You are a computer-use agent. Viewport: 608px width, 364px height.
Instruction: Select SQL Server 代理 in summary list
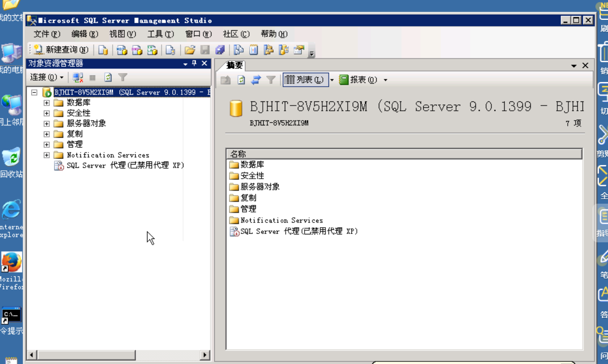pos(294,231)
